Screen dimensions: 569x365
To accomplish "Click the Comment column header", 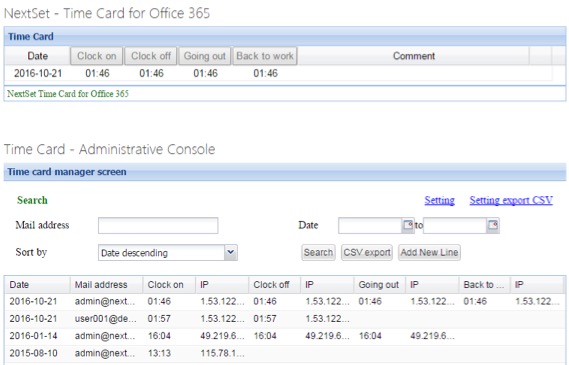I will tap(414, 56).
